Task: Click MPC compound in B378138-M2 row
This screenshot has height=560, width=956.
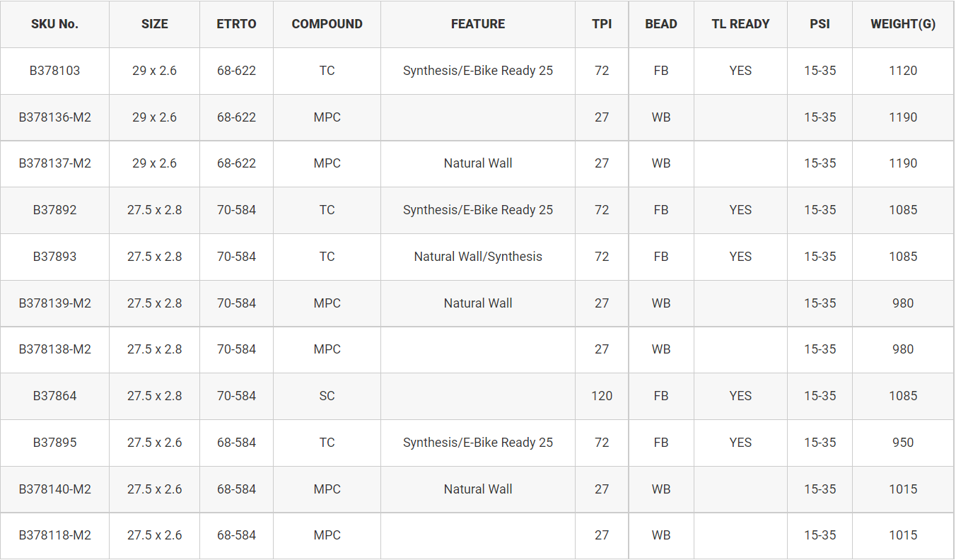Action: (x=327, y=349)
